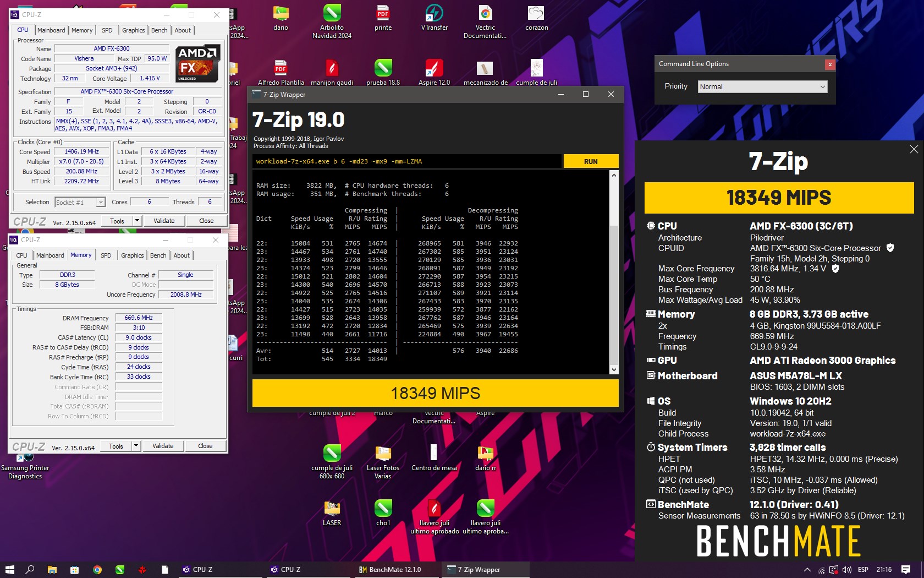The image size is (924, 578).
Task: Click the DRAM Frequency 669.6 MHz value
Action: pyautogui.click(x=139, y=318)
